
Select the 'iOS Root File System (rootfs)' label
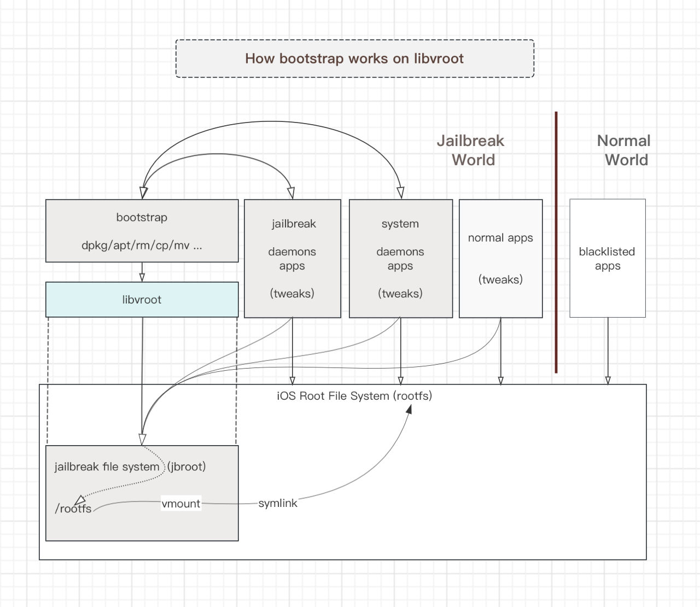tap(354, 395)
